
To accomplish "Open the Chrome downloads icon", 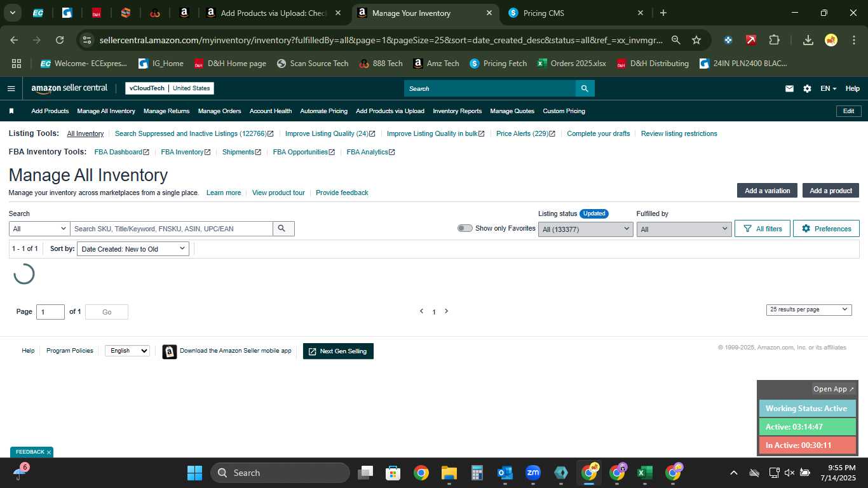I will pyautogui.click(x=808, y=40).
